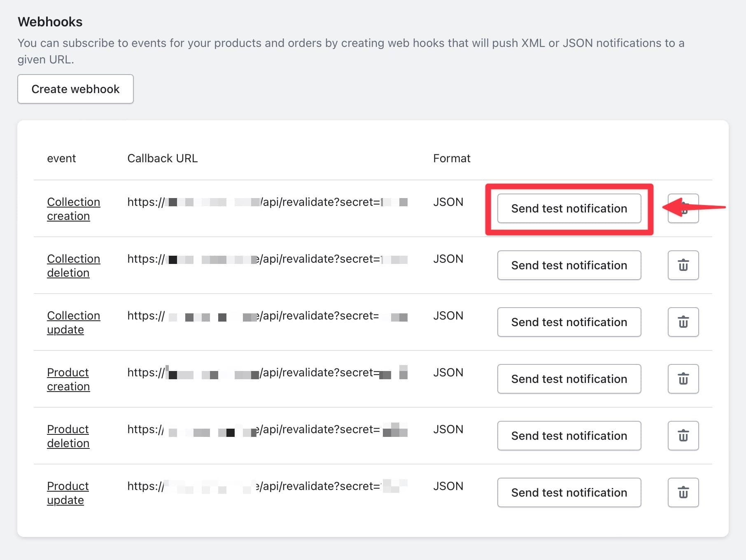Click the trash icon for Collection deletion webhook
This screenshot has width=746, height=560.
pyautogui.click(x=683, y=265)
